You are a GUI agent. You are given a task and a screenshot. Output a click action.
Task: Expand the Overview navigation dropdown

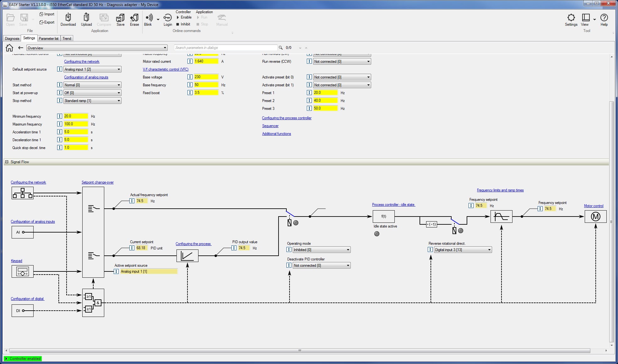97,48
